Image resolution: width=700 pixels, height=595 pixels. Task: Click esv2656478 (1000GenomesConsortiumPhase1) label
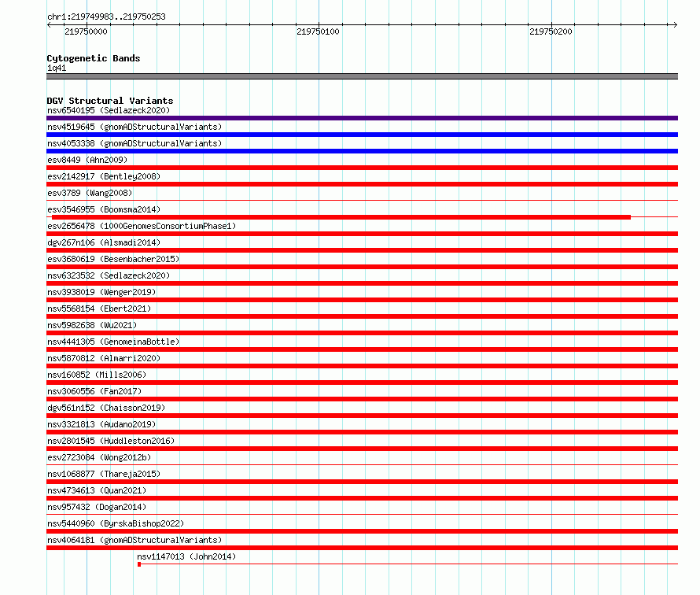142,226
